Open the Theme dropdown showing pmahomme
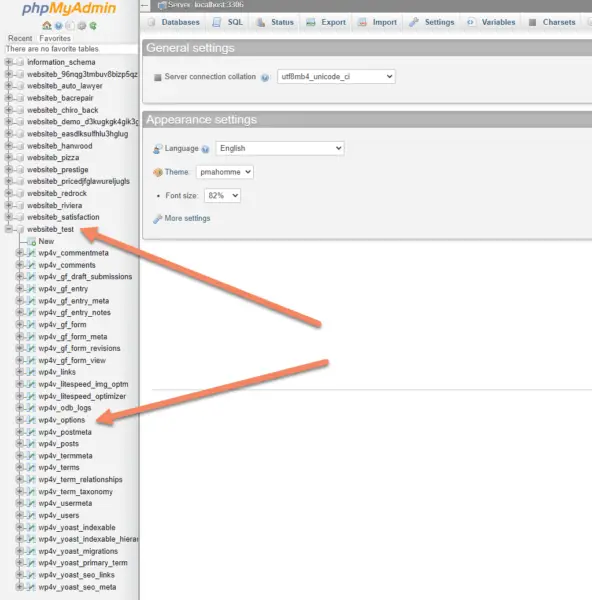The width and height of the screenshot is (592, 600). (225, 172)
